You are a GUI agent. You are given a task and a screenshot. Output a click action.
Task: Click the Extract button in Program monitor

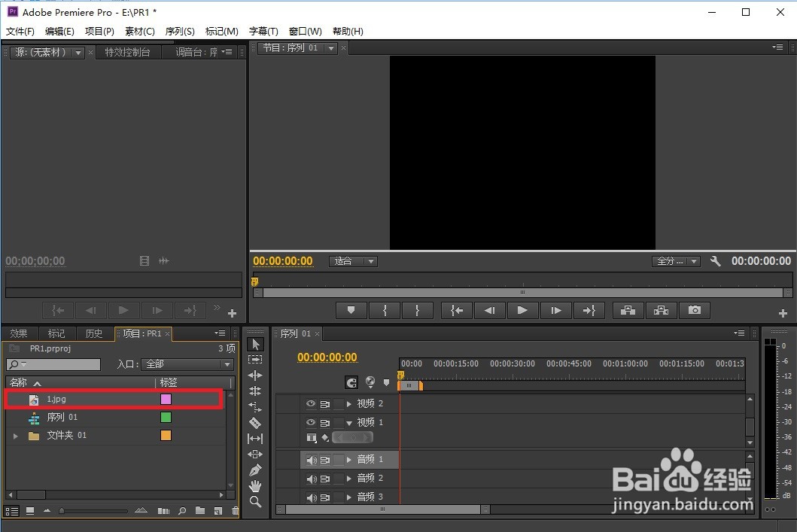point(661,310)
